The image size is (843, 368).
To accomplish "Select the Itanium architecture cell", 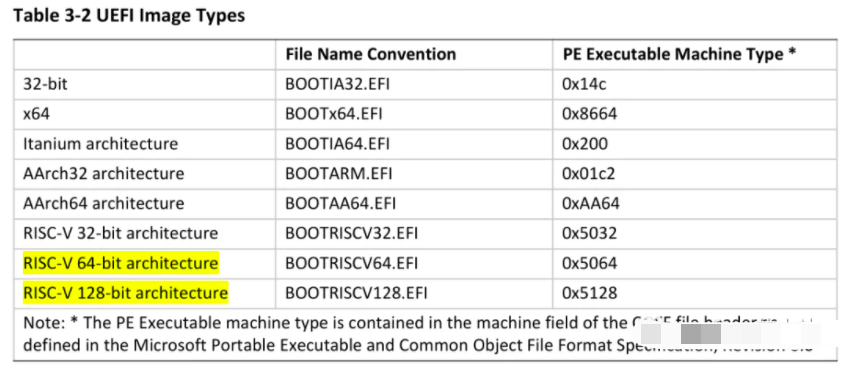I will tap(101, 144).
